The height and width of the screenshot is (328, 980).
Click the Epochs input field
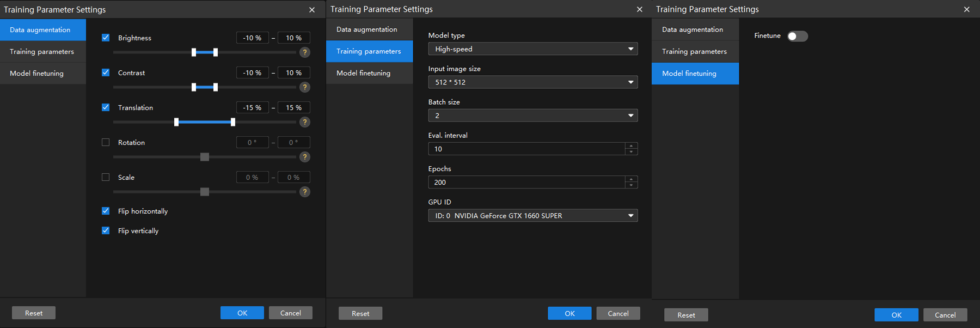pyautogui.click(x=526, y=182)
